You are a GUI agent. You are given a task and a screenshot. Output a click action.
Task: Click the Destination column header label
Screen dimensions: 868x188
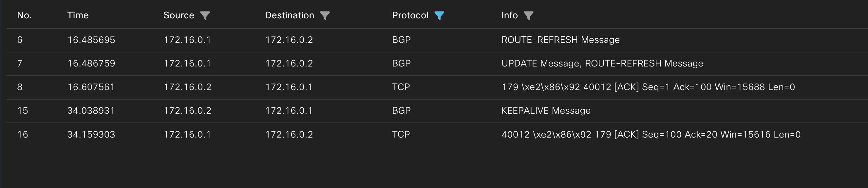(x=290, y=15)
